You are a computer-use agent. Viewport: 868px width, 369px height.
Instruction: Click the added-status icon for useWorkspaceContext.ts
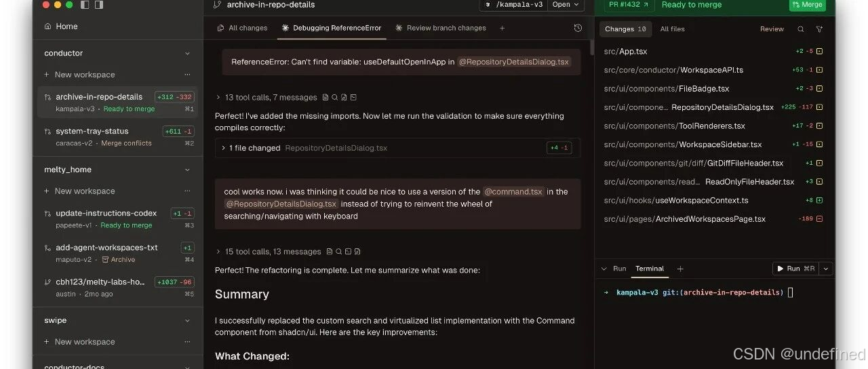(819, 200)
